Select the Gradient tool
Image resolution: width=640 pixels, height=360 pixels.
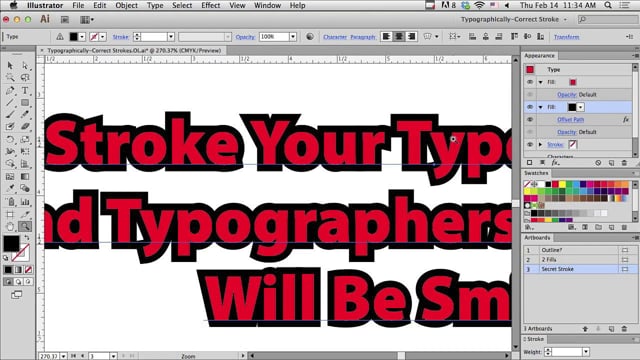tap(25, 176)
